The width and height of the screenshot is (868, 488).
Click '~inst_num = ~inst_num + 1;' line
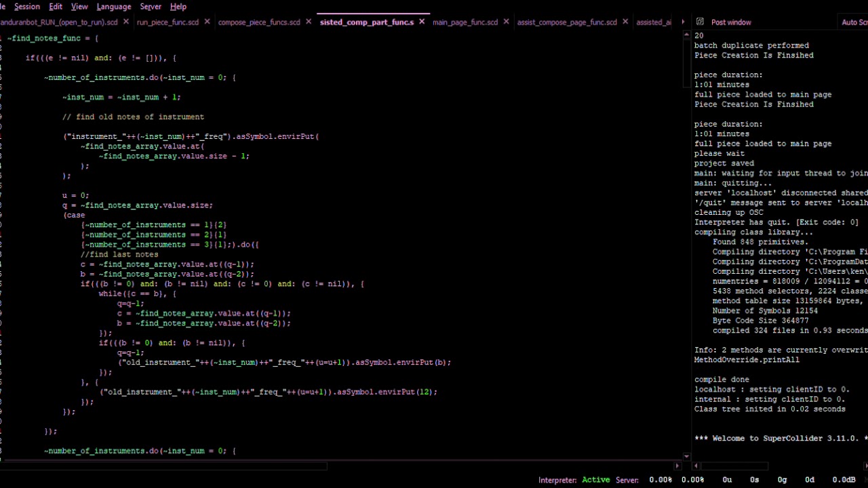coord(121,97)
